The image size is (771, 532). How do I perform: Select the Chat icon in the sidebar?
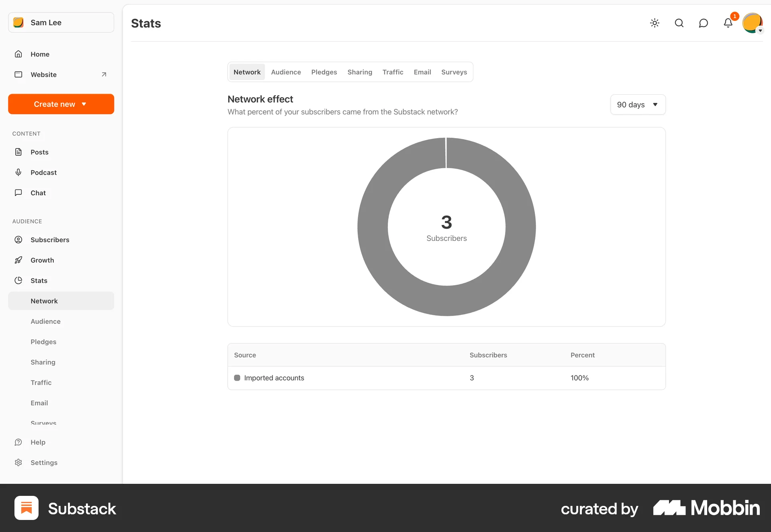(x=18, y=193)
